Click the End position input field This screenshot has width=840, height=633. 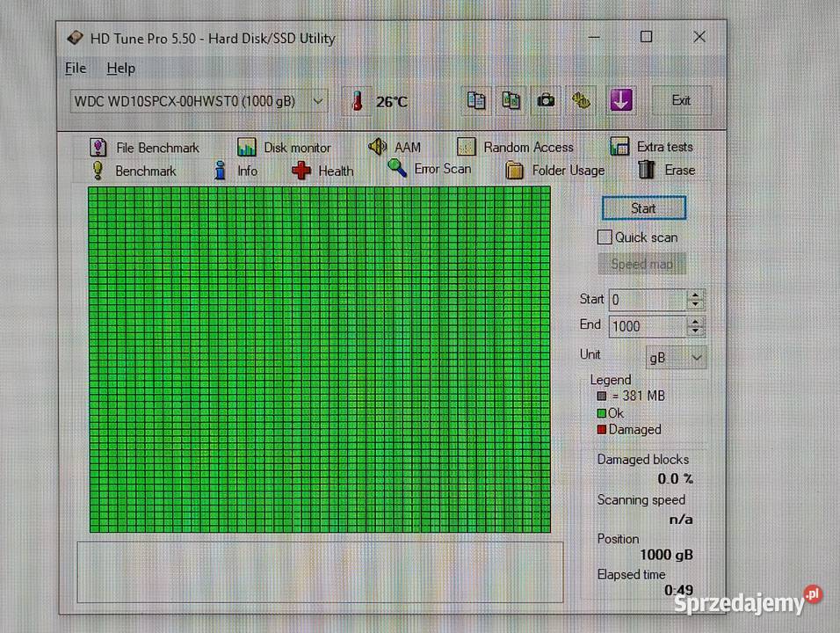[648, 326]
